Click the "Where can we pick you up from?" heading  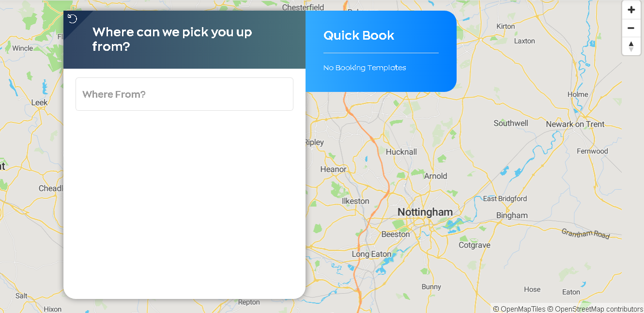(x=172, y=40)
